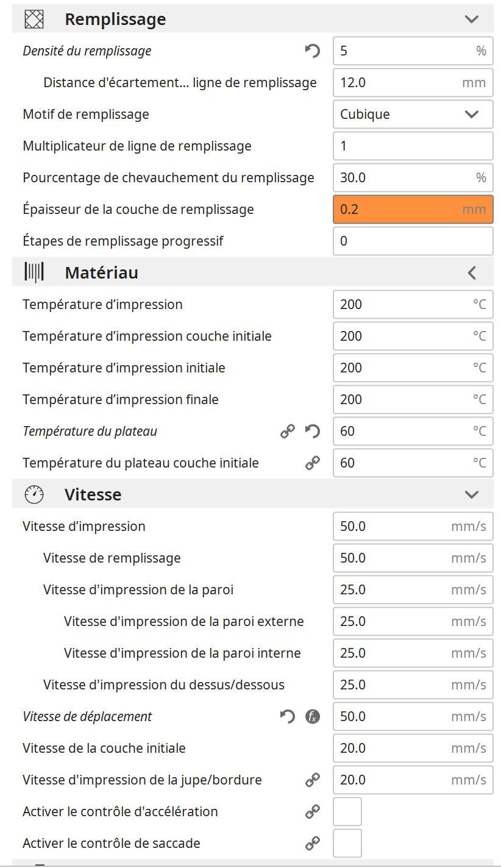Click the orange Épaisseur de la couche field
Screen dimensions: 501x868
click(413, 210)
